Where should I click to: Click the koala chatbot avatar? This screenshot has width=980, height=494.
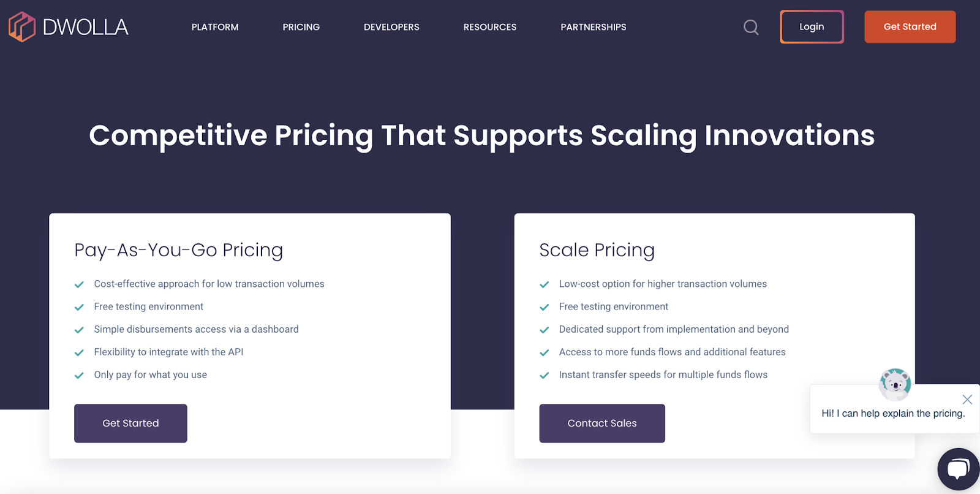[895, 384]
